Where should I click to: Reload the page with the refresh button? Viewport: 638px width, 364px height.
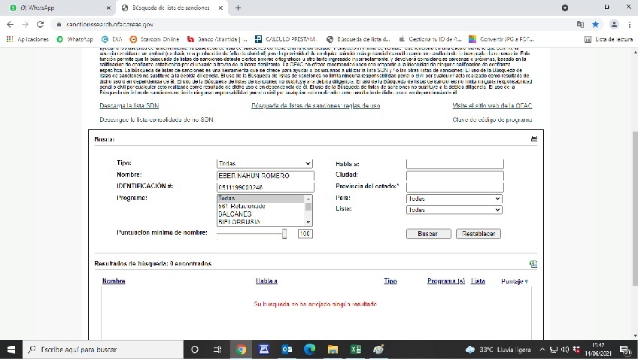click(x=40, y=24)
